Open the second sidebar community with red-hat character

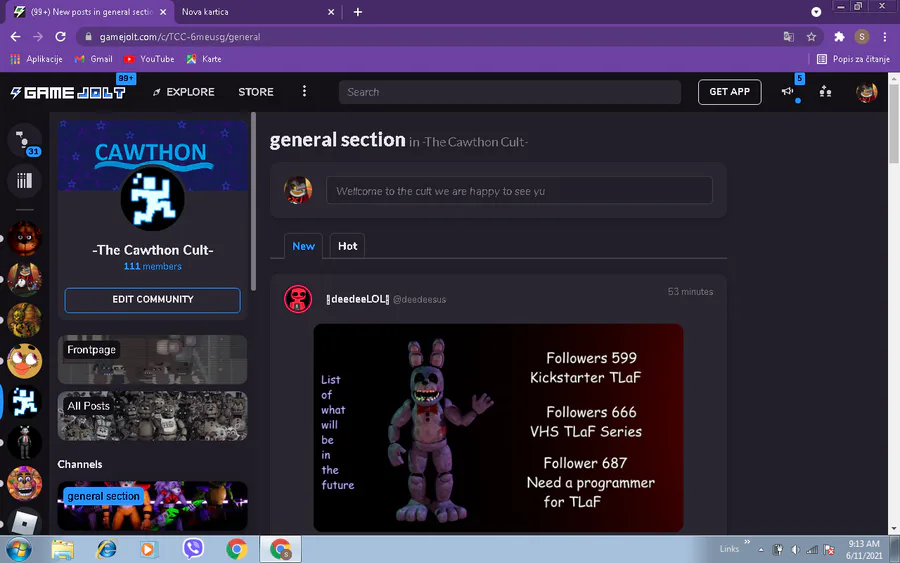coord(24,279)
